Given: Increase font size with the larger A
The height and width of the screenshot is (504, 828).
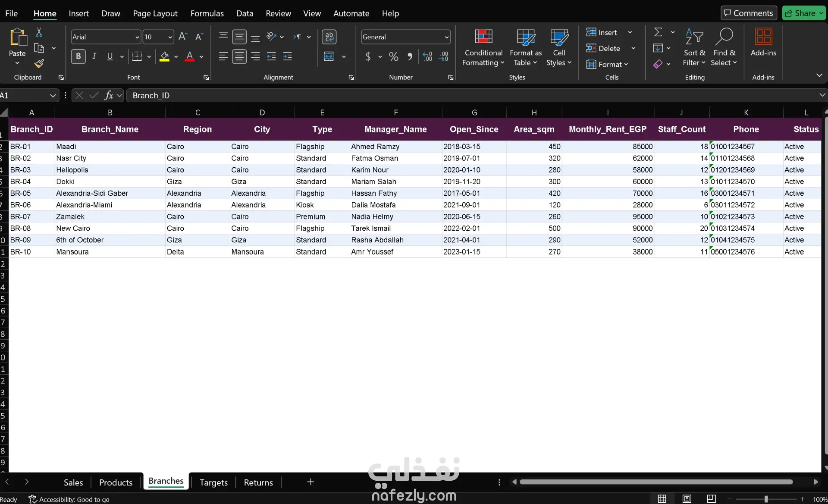Looking at the screenshot, I should coord(183,37).
